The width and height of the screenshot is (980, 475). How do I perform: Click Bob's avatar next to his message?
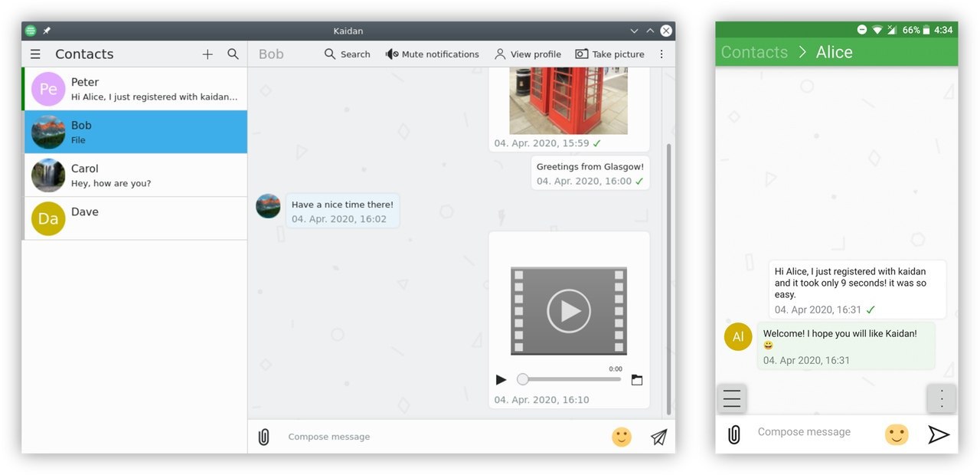pyautogui.click(x=268, y=206)
